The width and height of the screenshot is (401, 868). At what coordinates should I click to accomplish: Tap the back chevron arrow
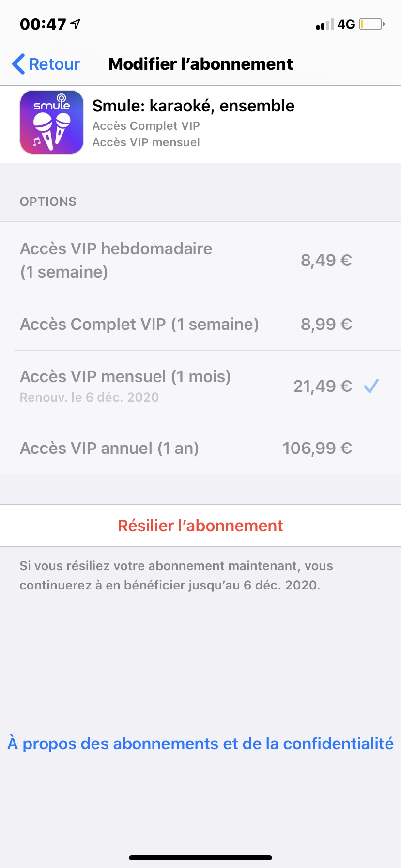(x=18, y=64)
